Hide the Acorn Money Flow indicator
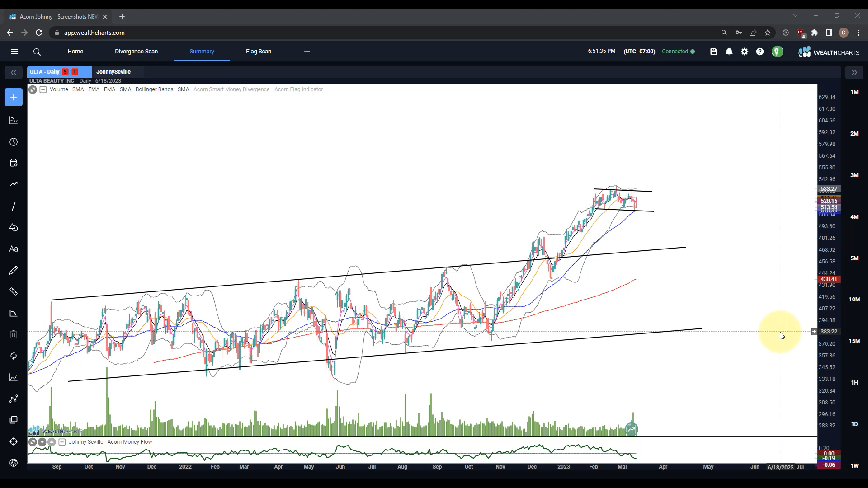The width and height of the screenshot is (868, 488). pyautogui.click(x=33, y=442)
